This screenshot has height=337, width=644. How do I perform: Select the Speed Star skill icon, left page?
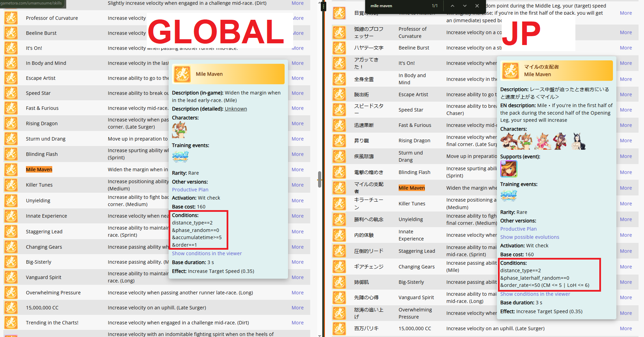pos(11,93)
